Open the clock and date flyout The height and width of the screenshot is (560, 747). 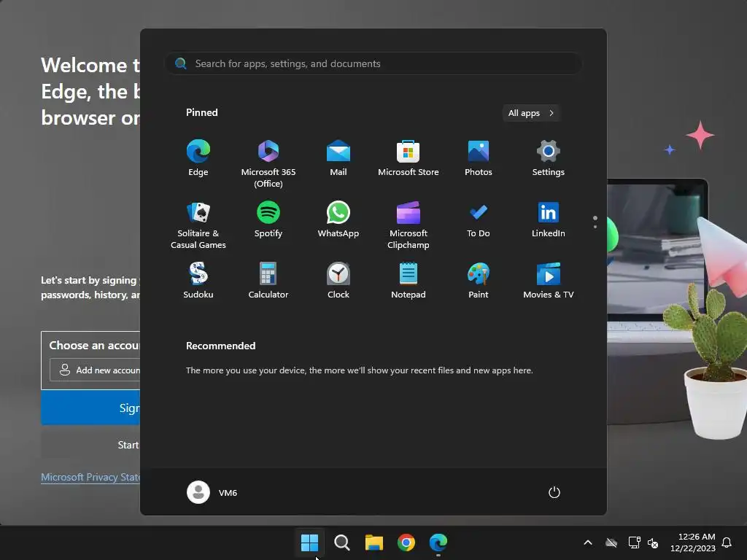[693, 542]
